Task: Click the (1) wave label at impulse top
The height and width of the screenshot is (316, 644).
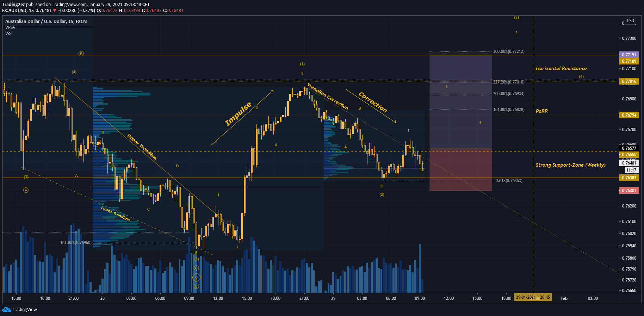Action: tap(302, 64)
